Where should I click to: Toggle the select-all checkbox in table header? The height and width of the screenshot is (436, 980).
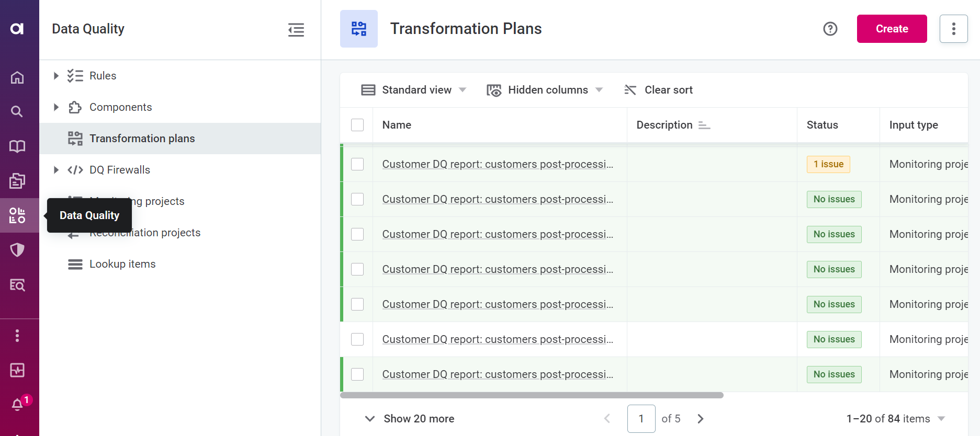tap(357, 125)
